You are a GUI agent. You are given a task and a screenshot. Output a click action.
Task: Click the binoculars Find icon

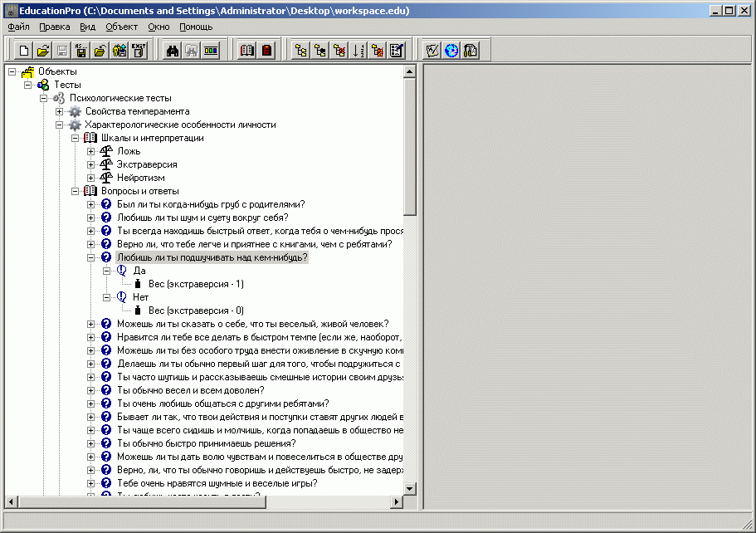tap(173, 51)
